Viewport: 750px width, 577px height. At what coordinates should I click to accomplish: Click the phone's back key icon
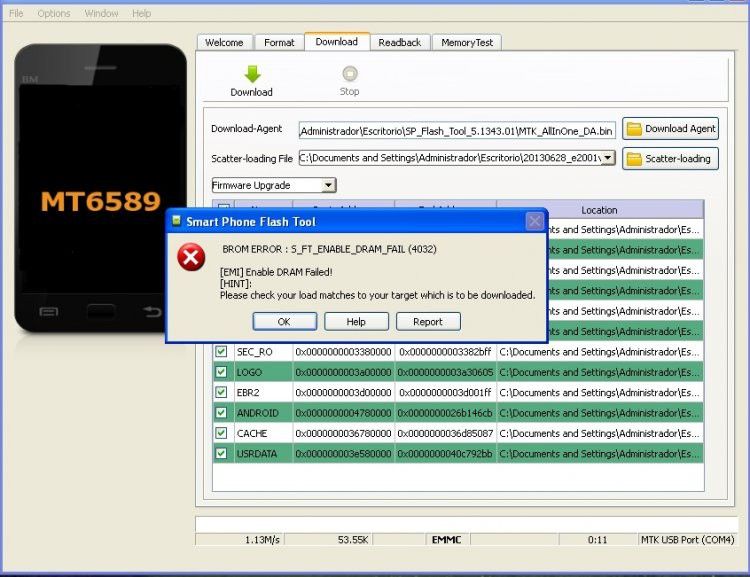point(152,312)
